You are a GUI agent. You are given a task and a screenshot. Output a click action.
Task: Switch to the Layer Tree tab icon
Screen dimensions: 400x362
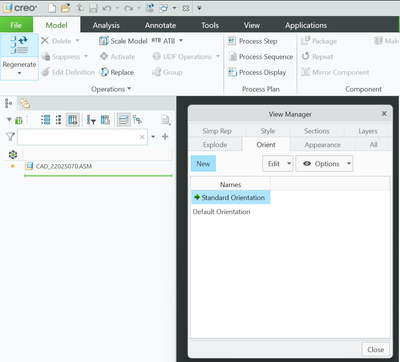point(25,104)
